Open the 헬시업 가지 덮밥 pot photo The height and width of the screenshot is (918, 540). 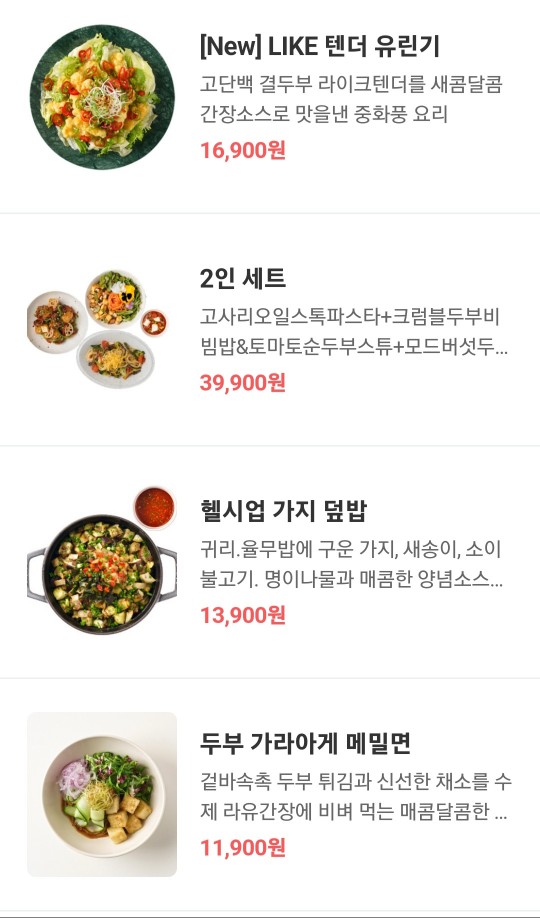102,561
